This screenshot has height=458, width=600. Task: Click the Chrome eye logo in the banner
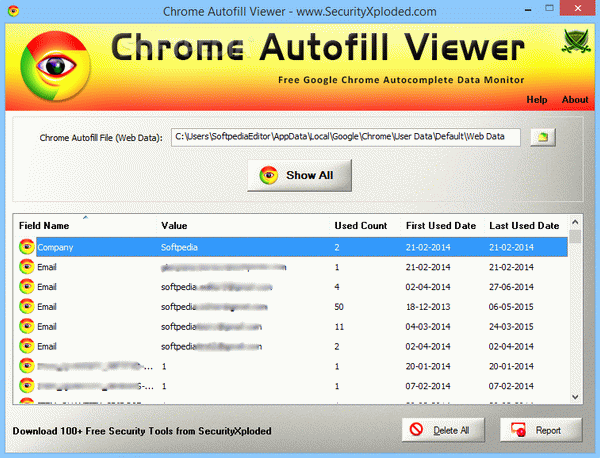56,66
